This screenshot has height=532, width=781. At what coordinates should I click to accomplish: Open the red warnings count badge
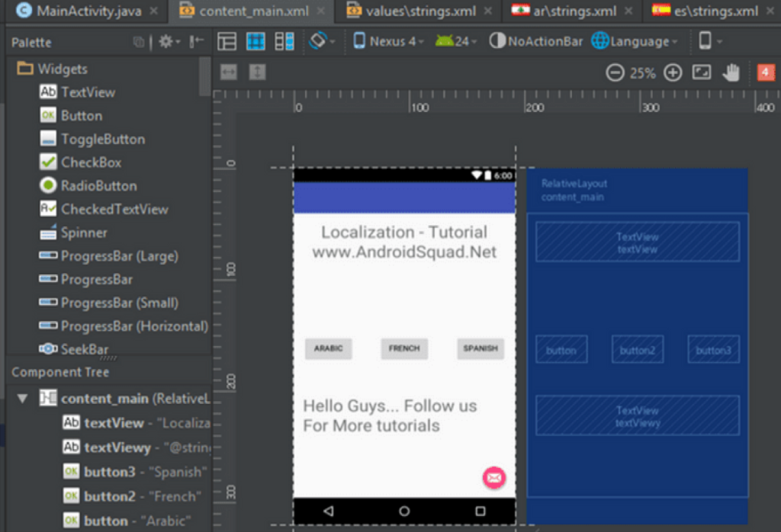[765, 72]
